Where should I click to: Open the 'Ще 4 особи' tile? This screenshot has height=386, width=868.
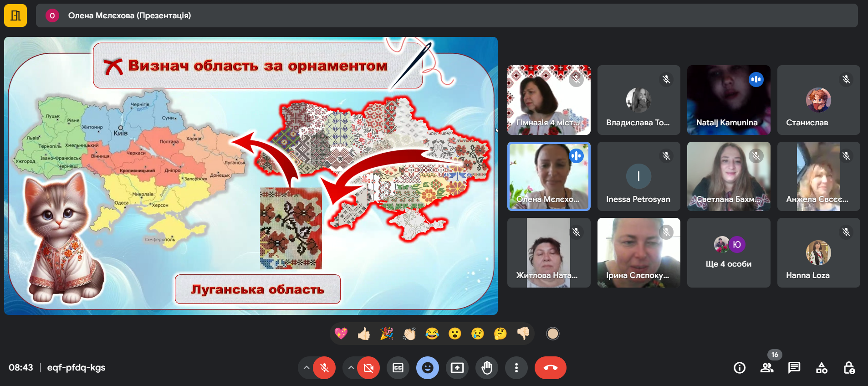click(x=728, y=252)
